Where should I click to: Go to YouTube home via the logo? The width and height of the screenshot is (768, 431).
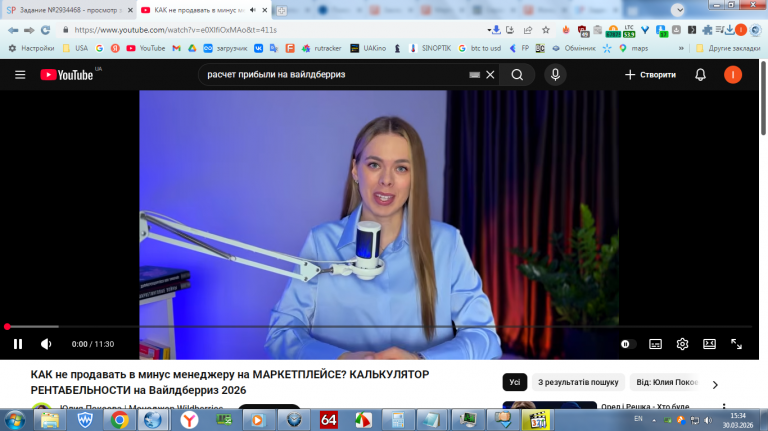pos(67,75)
